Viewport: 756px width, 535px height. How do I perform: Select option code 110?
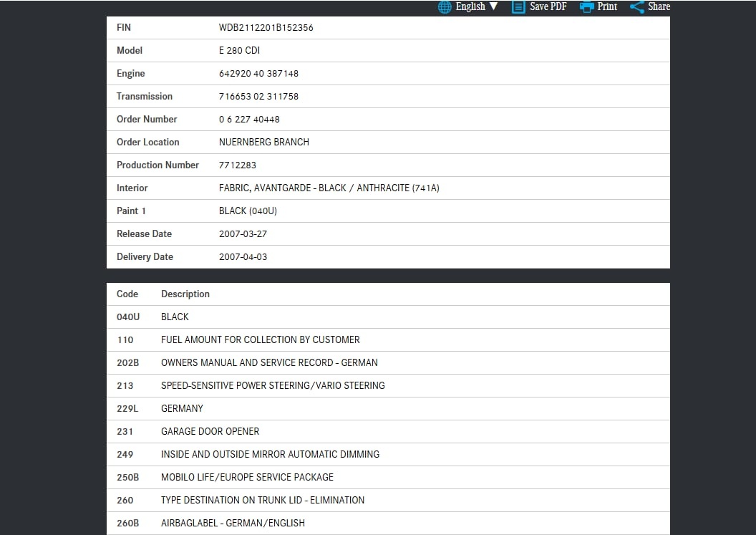(x=125, y=339)
